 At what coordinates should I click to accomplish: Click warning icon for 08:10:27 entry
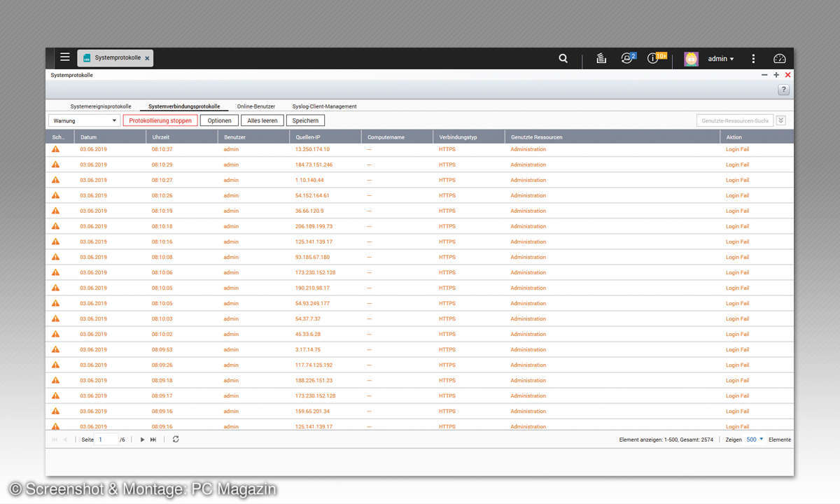pyautogui.click(x=55, y=180)
